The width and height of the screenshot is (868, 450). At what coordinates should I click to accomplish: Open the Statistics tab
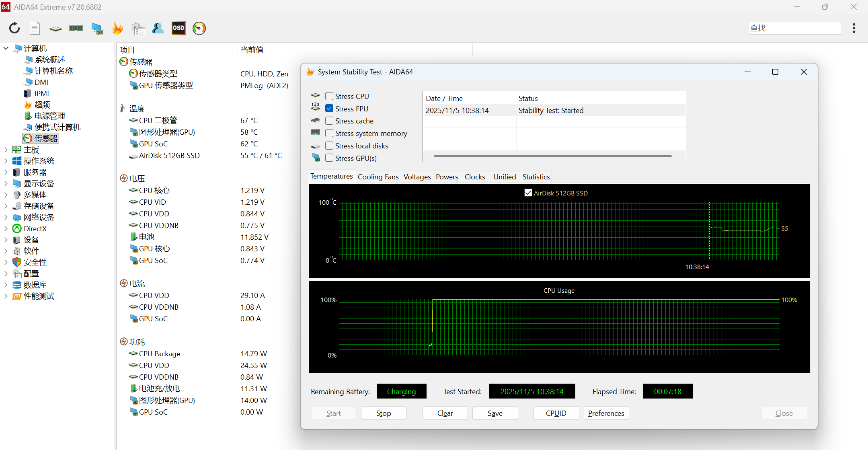coord(536,177)
